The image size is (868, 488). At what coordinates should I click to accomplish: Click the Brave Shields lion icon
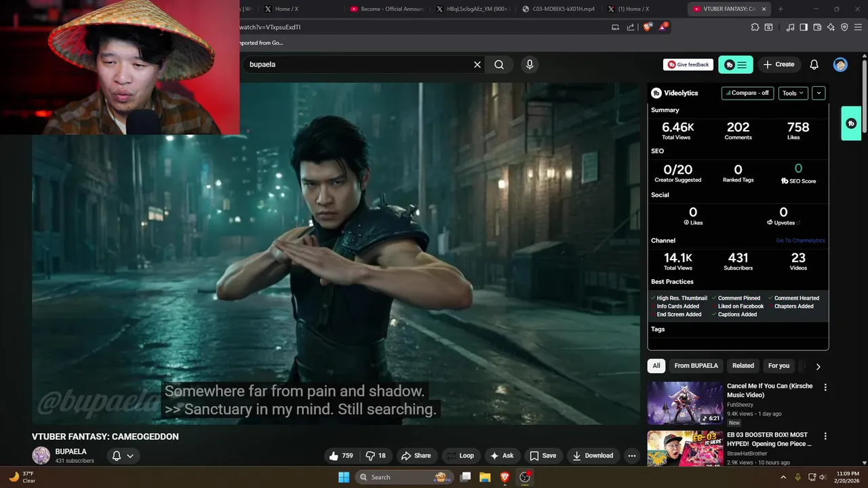647,27
